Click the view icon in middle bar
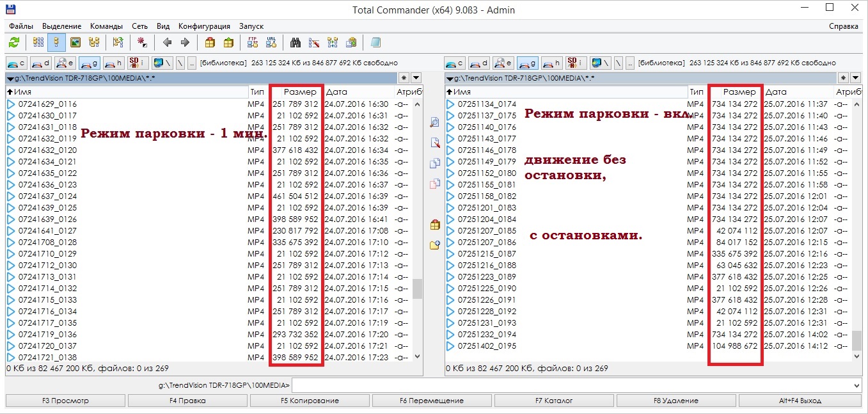Image resolution: width=868 pixels, height=414 pixels. pos(435,122)
